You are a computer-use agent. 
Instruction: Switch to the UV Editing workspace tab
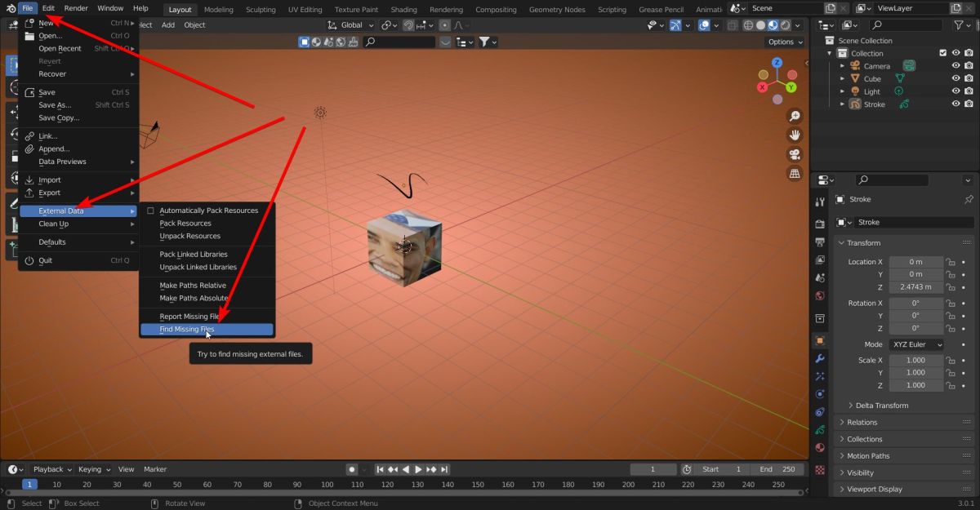(305, 10)
